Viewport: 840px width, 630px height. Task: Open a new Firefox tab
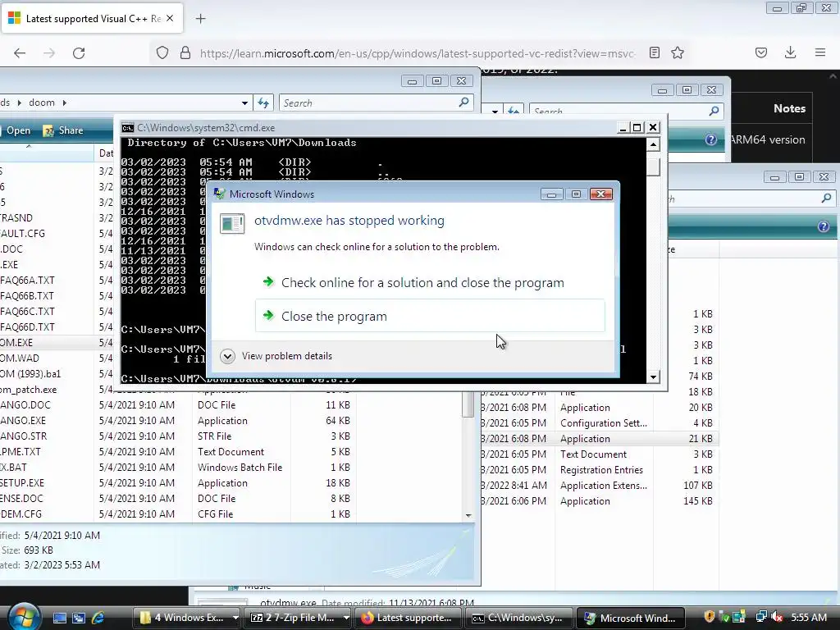(200, 19)
